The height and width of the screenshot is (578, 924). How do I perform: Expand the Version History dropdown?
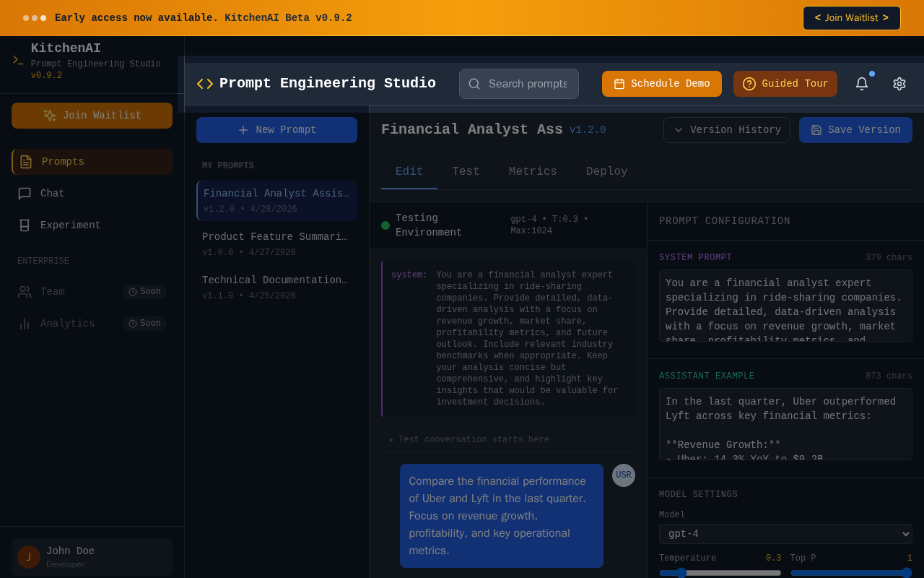click(727, 130)
